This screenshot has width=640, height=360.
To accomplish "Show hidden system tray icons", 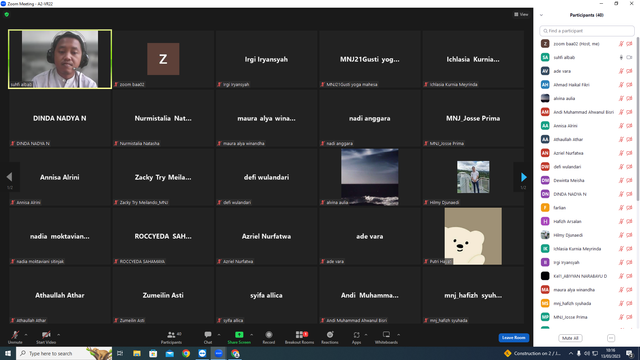I will click(571, 353).
